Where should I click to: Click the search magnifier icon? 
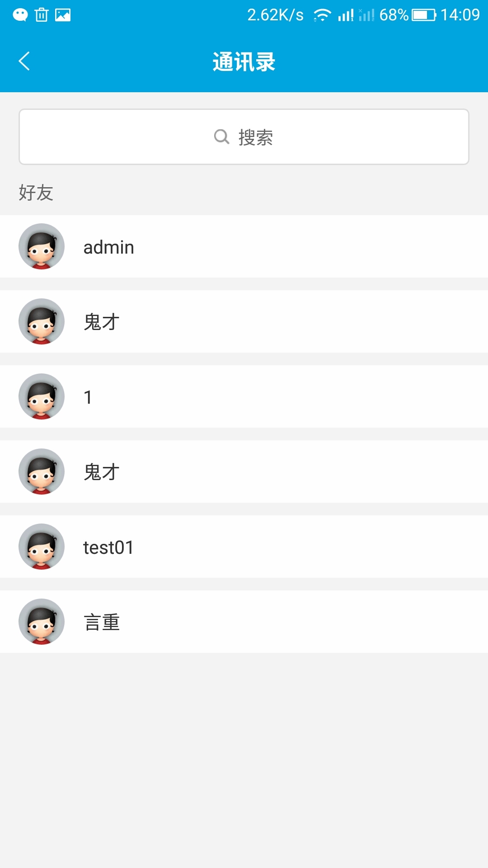pos(221,136)
